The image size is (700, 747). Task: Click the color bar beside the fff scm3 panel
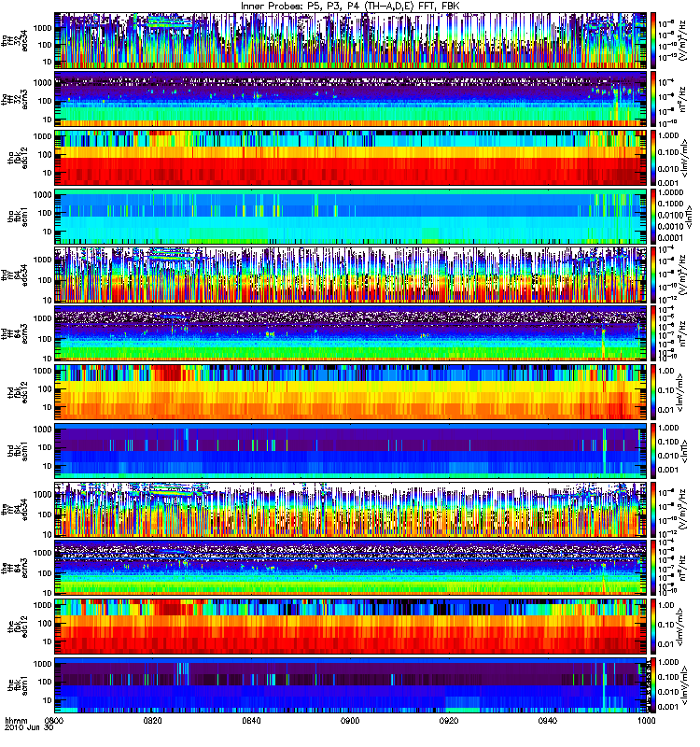point(653,568)
